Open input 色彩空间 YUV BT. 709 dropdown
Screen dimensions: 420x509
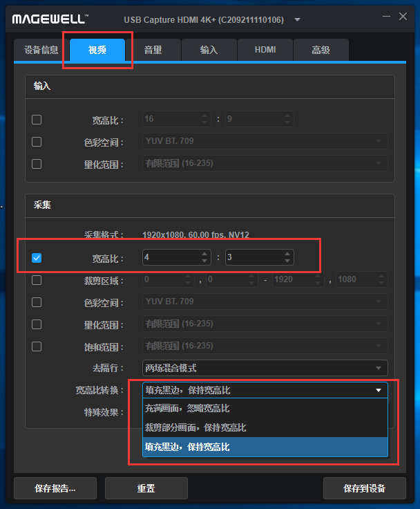tap(265, 141)
